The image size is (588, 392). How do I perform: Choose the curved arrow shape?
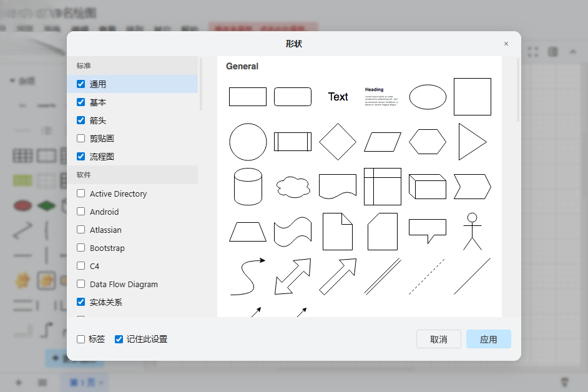point(248,277)
